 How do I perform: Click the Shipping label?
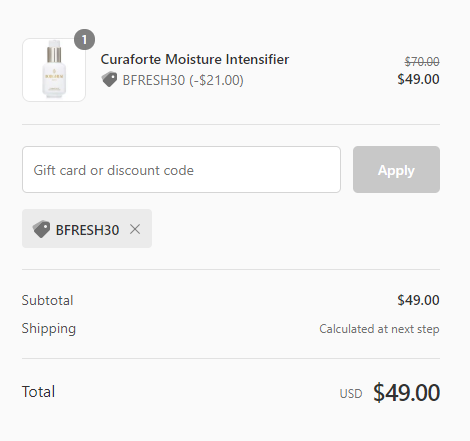coord(49,329)
